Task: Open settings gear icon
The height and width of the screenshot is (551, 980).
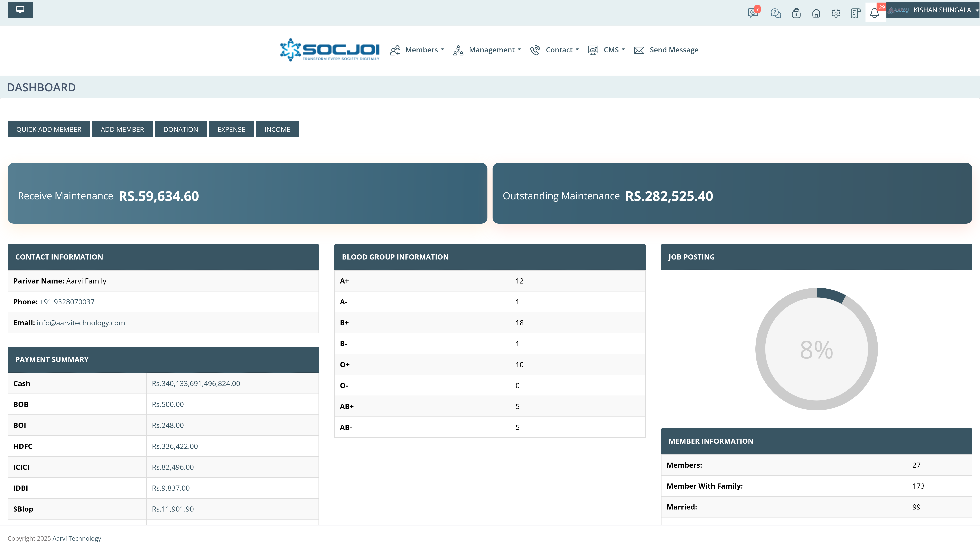Action: point(836,13)
